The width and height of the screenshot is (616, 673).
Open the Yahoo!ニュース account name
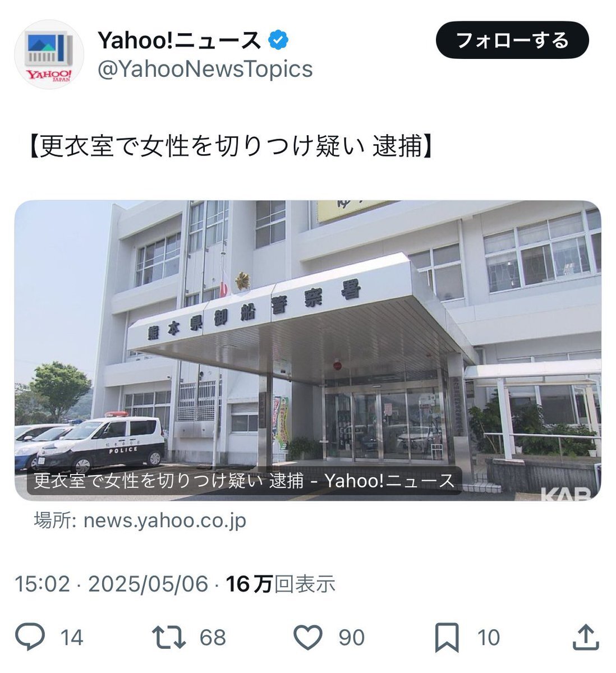click(180, 40)
